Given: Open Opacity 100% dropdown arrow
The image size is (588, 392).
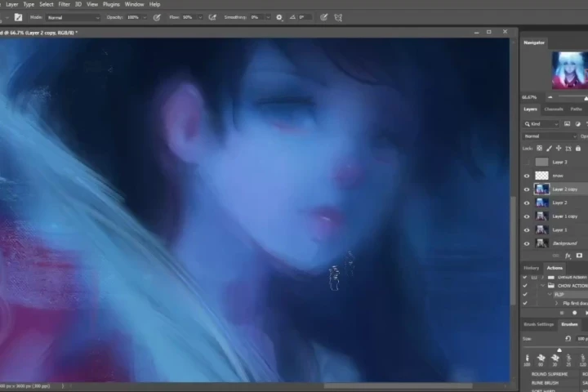Looking at the screenshot, I should [x=145, y=18].
